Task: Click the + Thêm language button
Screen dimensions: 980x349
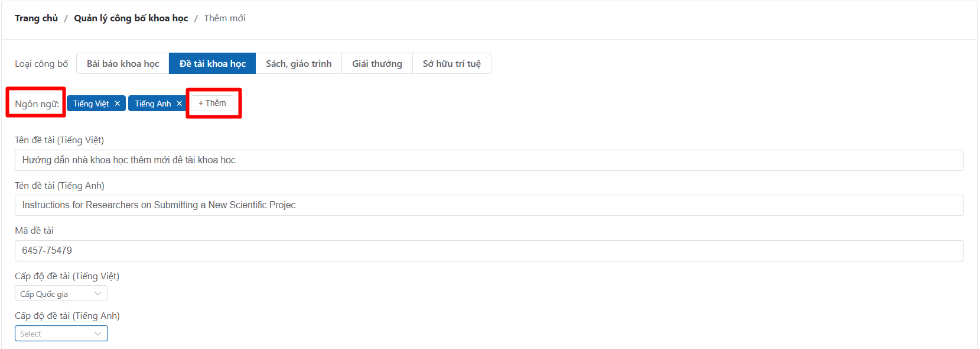Action: [212, 103]
